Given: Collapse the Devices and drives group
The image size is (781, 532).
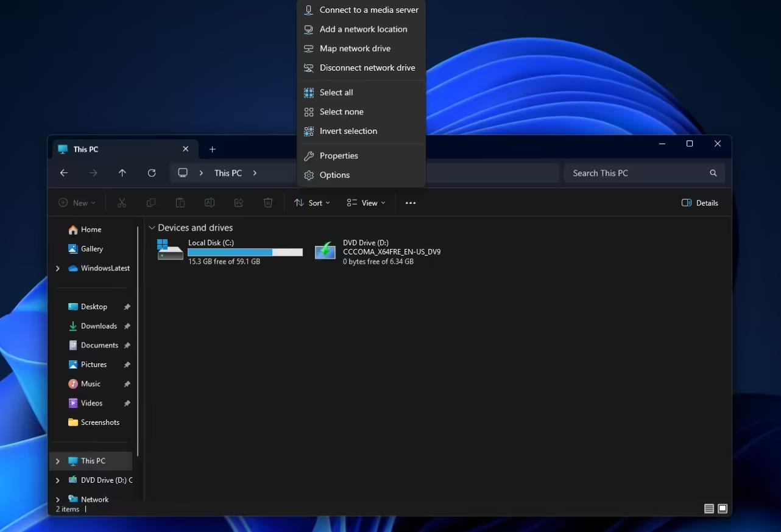Looking at the screenshot, I should (x=152, y=228).
